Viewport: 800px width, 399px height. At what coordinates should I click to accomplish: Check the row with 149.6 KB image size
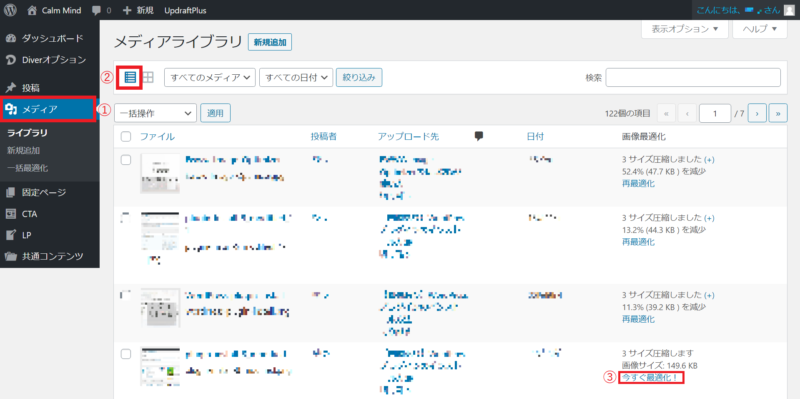coord(126,353)
